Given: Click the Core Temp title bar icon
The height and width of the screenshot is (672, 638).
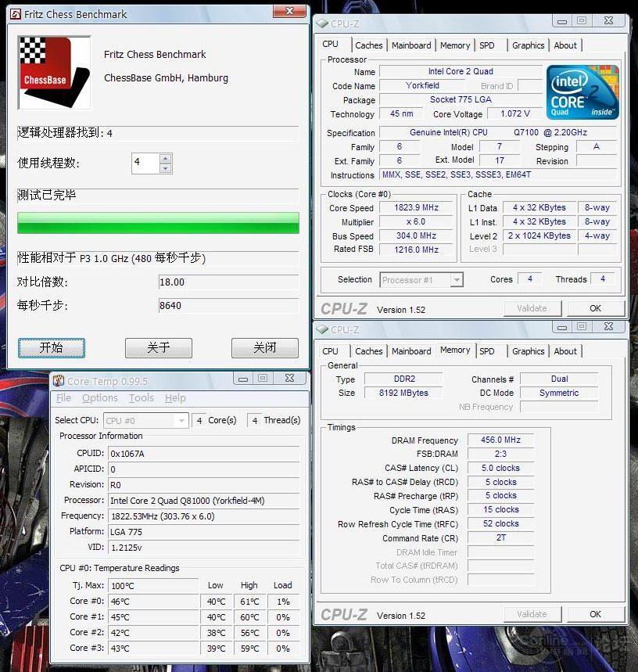Looking at the screenshot, I should (x=59, y=381).
